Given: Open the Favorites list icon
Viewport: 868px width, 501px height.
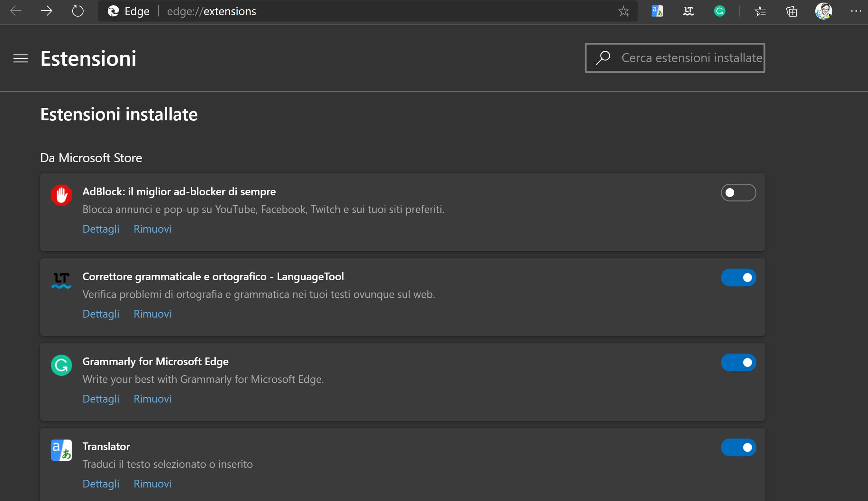Looking at the screenshot, I should [760, 11].
